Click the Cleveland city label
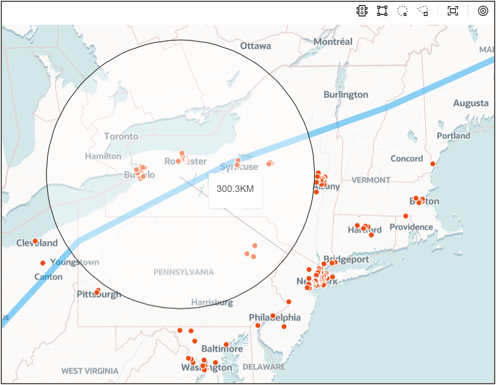 coord(37,243)
